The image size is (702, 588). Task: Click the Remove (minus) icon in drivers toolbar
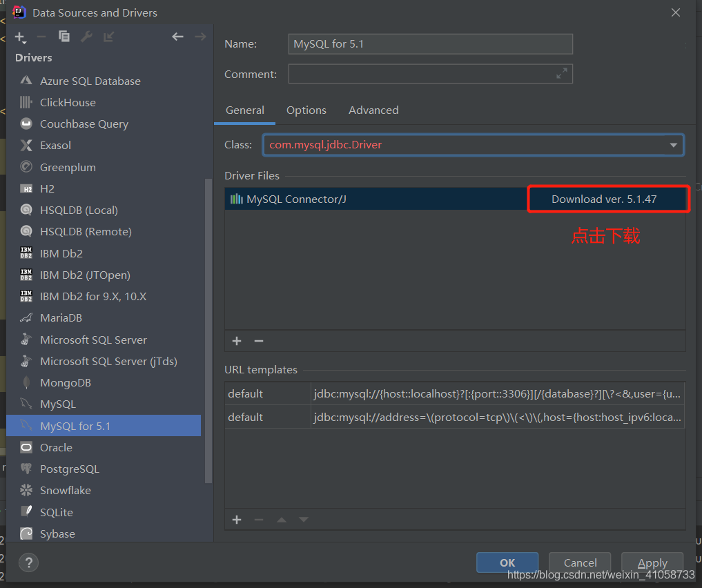pyautogui.click(x=41, y=37)
